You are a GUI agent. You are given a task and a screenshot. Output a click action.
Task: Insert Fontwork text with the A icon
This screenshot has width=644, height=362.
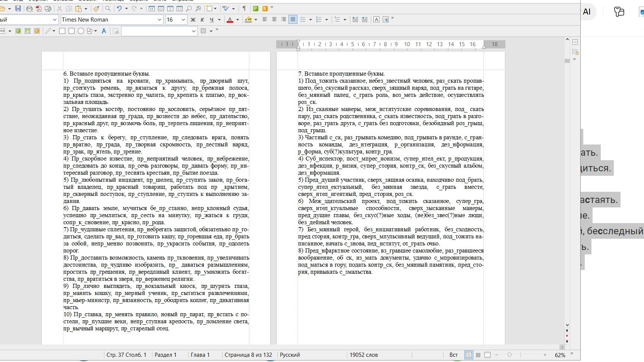pos(104,31)
